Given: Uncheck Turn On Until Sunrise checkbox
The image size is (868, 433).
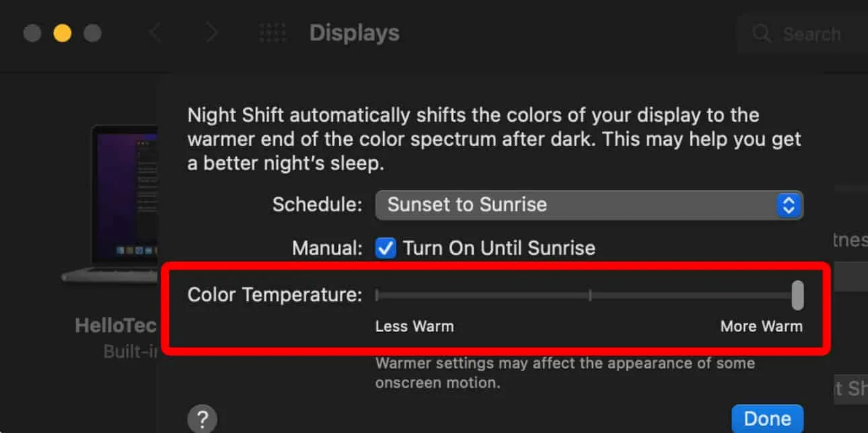Looking at the screenshot, I should [x=386, y=248].
